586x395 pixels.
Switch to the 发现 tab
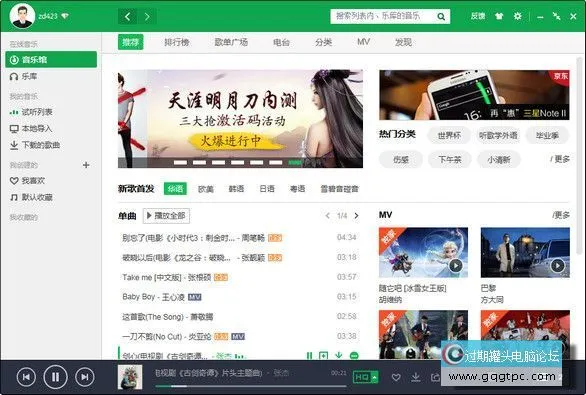coord(404,42)
